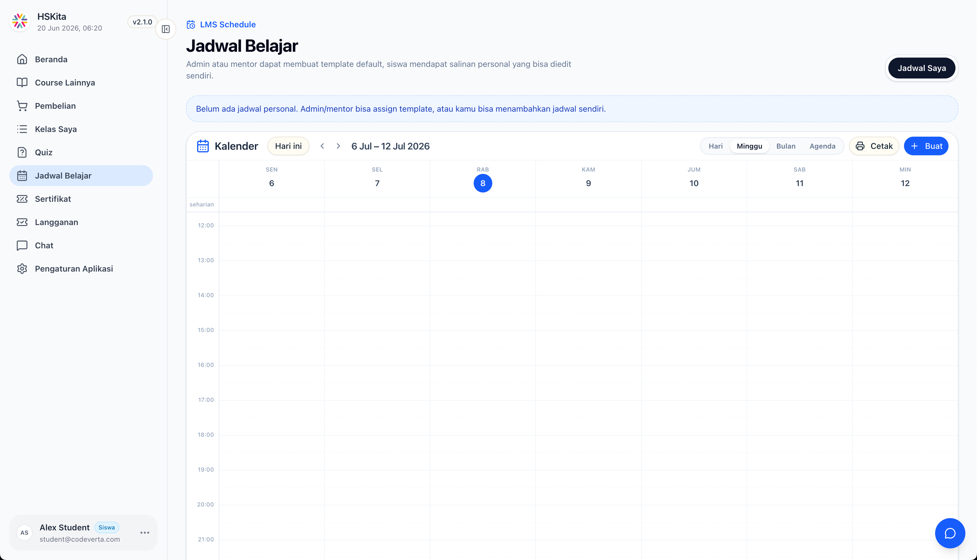Click the Chat bubble icon in sidebar
Viewport: 977px width, 560px height.
[22, 245]
